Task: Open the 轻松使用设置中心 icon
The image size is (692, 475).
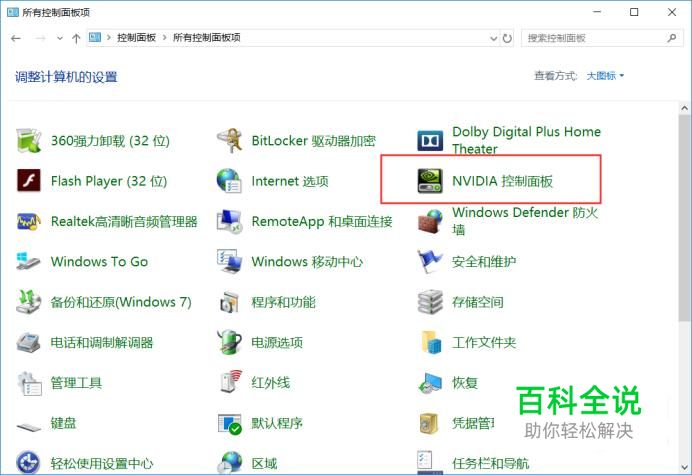Action: click(28, 463)
